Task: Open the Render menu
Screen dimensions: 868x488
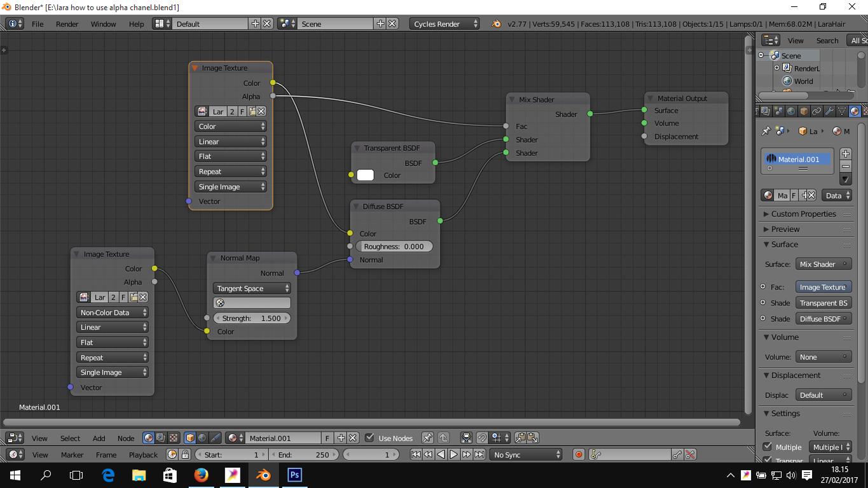Action: coord(67,24)
